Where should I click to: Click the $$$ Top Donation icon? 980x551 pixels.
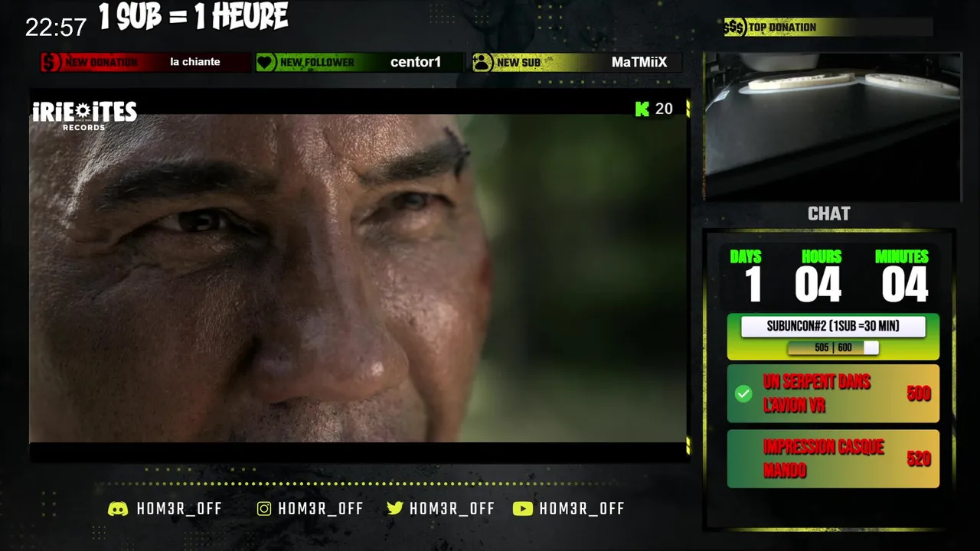(734, 28)
